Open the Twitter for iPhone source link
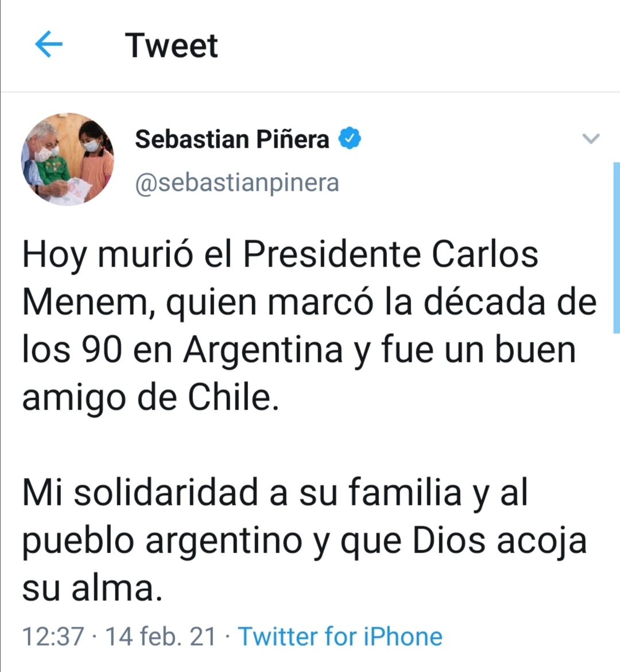The image size is (620, 672). (x=340, y=636)
